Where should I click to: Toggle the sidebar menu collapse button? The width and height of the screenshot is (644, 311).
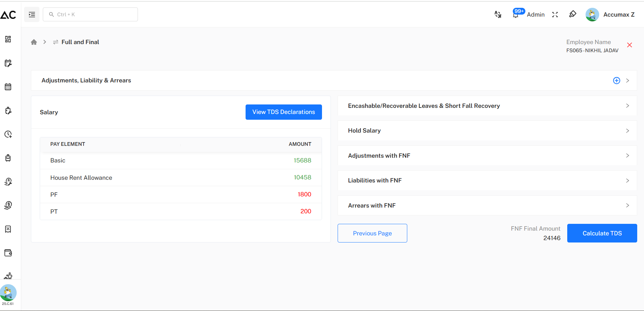pos(32,15)
